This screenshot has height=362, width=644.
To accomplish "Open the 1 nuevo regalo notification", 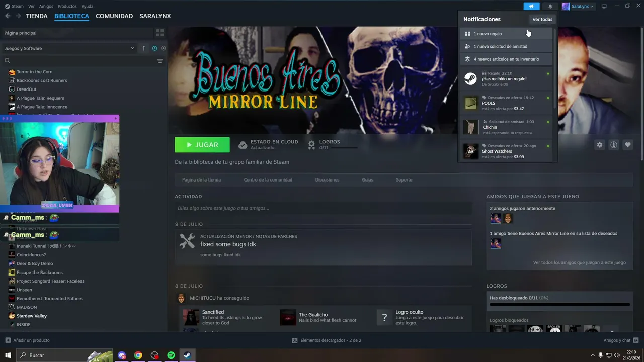I will click(506, 34).
